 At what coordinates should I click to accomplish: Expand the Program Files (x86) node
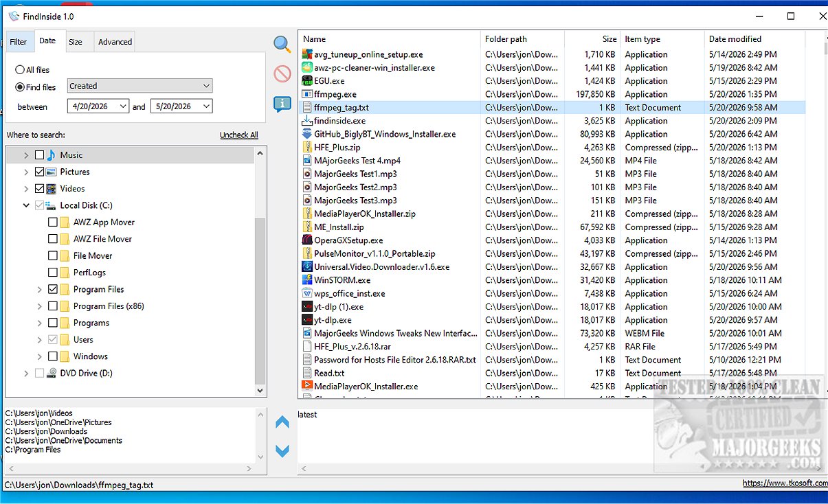pos(40,306)
